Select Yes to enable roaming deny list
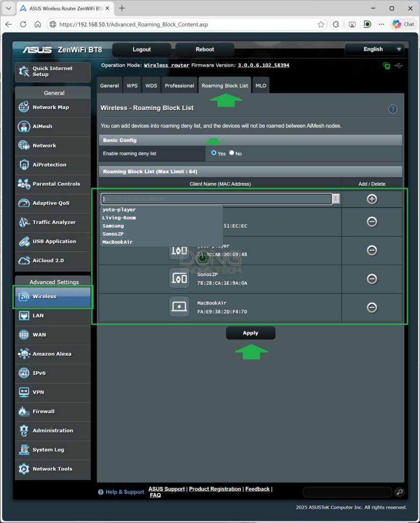Image resolution: width=420 pixels, height=523 pixels. [214, 153]
